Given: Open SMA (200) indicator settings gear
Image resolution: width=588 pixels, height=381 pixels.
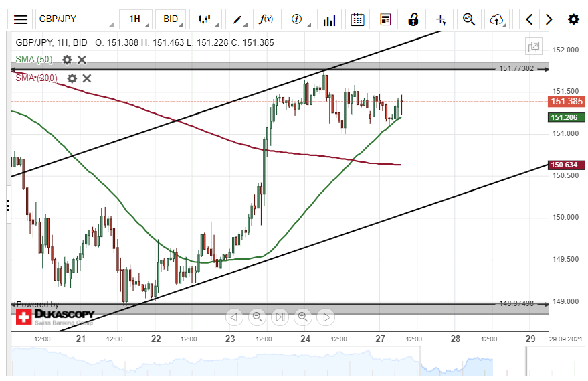Looking at the screenshot, I should tap(72, 78).
